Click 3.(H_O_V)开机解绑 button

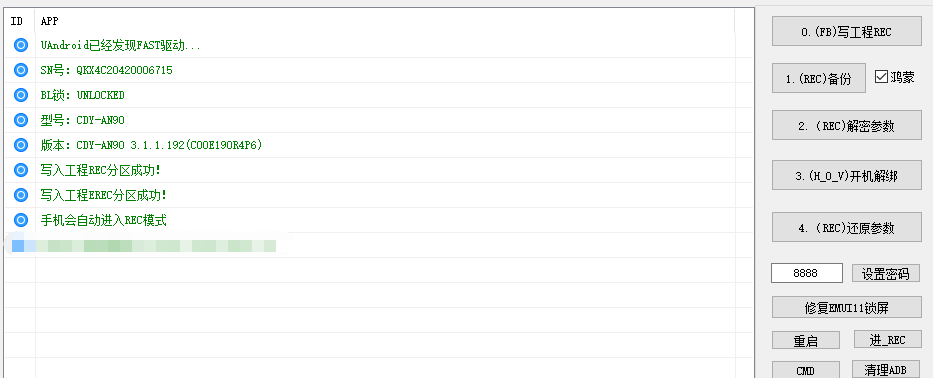[x=846, y=176]
